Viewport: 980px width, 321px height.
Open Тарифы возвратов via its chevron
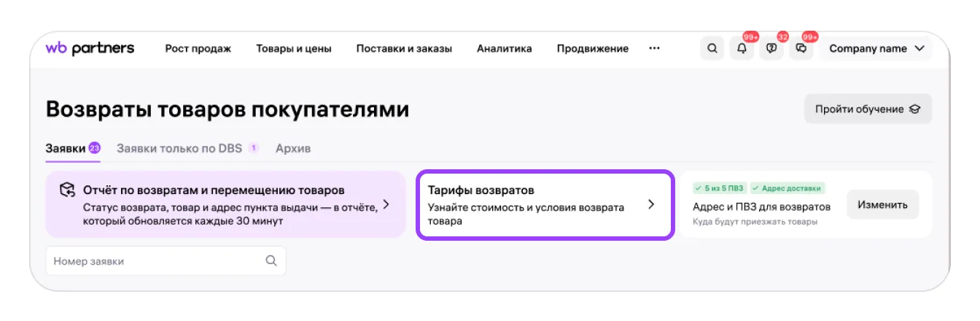651,204
